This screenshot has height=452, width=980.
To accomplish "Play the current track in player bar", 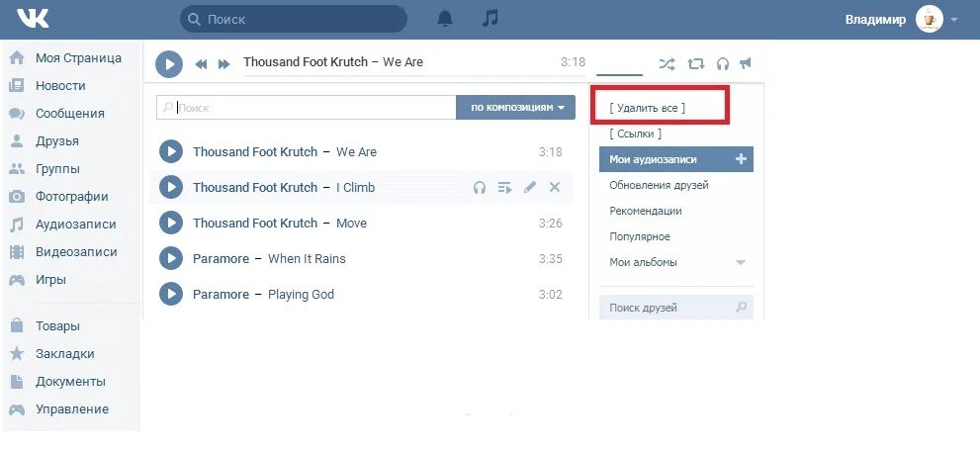I will (x=169, y=63).
